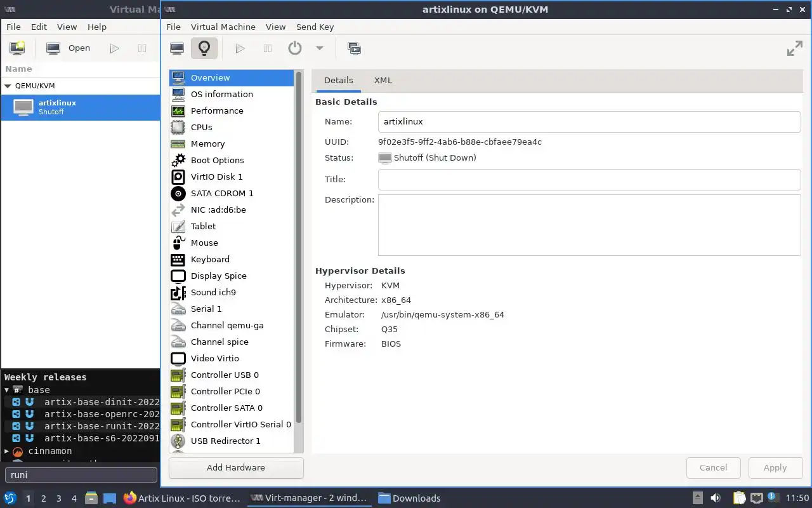Screen dimensions: 812x508
Task: Create new virtual machine icon in manager
Action: (17, 48)
